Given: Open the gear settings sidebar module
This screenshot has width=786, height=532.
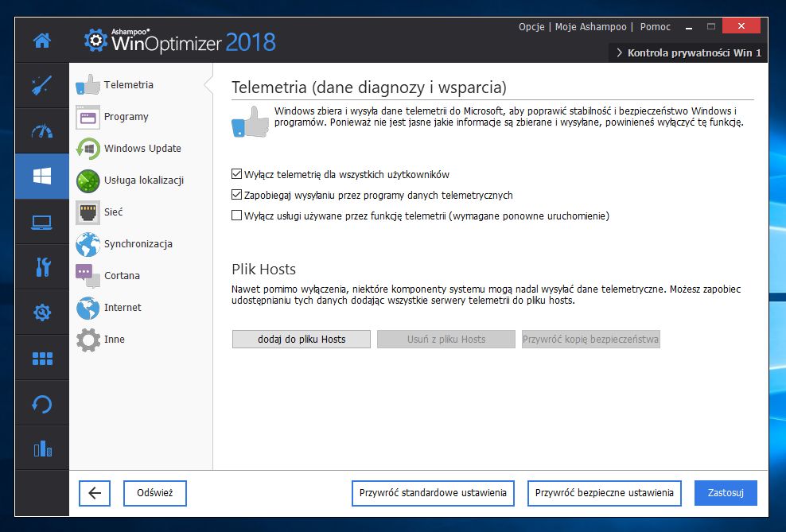Looking at the screenshot, I should pyautogui.click(x=42, y=313).
